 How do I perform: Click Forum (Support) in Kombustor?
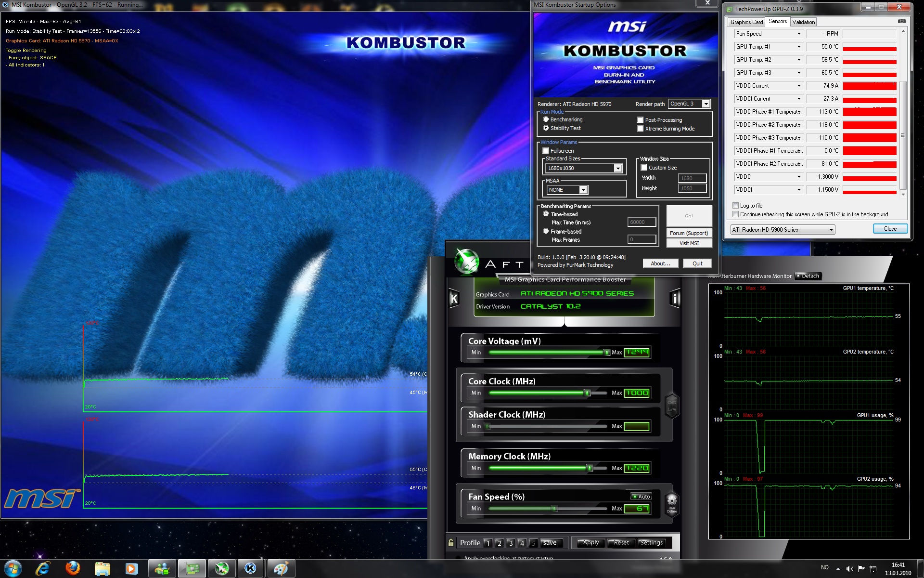pos(689,233)
